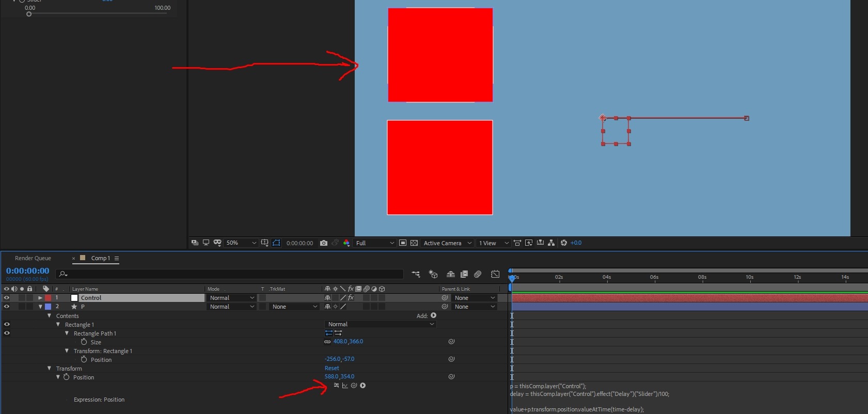Enable Motion Blur for the composition
This screenshot has width=868, height=414.
click(478, 274)
